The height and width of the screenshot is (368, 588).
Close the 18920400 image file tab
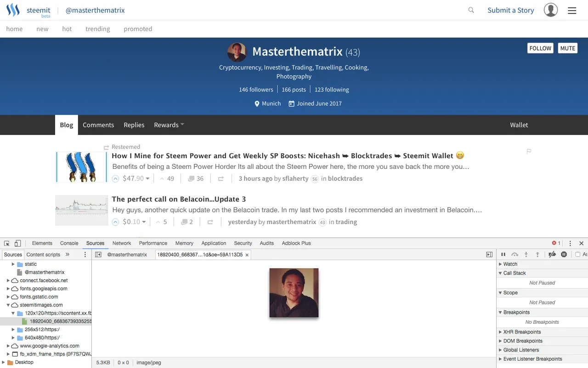(247, 255)
